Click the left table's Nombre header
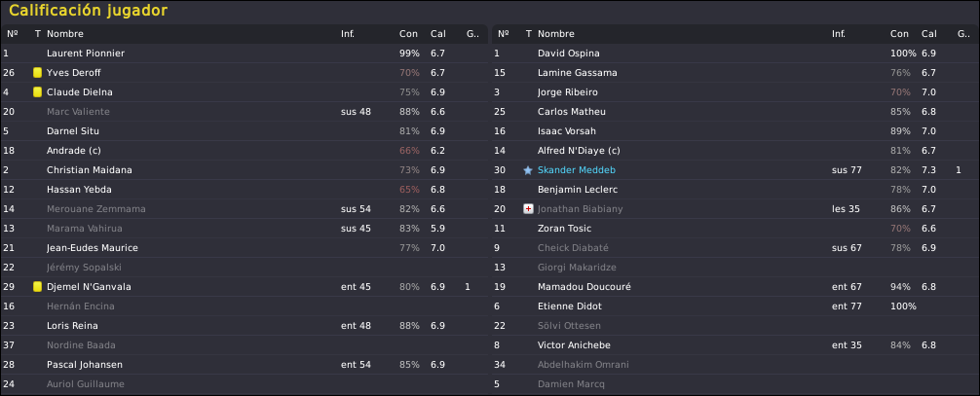The image size is (980, 396). click(x=65, y=34)
